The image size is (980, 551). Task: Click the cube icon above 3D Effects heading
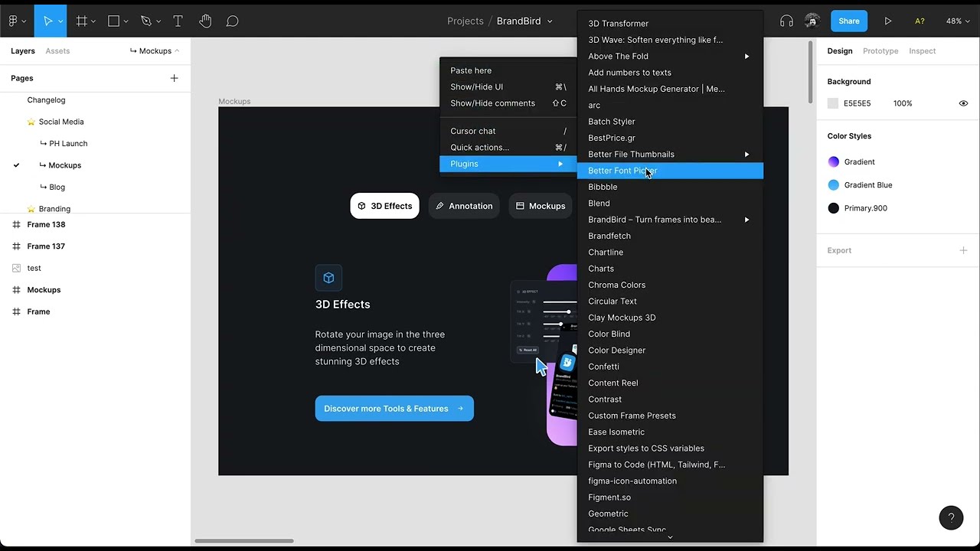(x=328, y=278)
